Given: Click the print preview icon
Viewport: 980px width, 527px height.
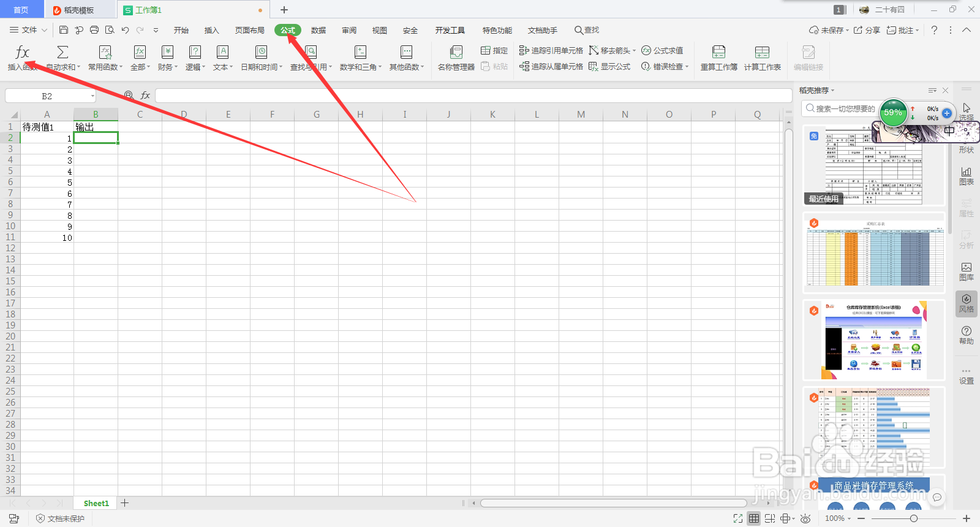Looking at the screenshot, I should pos(110,30).
